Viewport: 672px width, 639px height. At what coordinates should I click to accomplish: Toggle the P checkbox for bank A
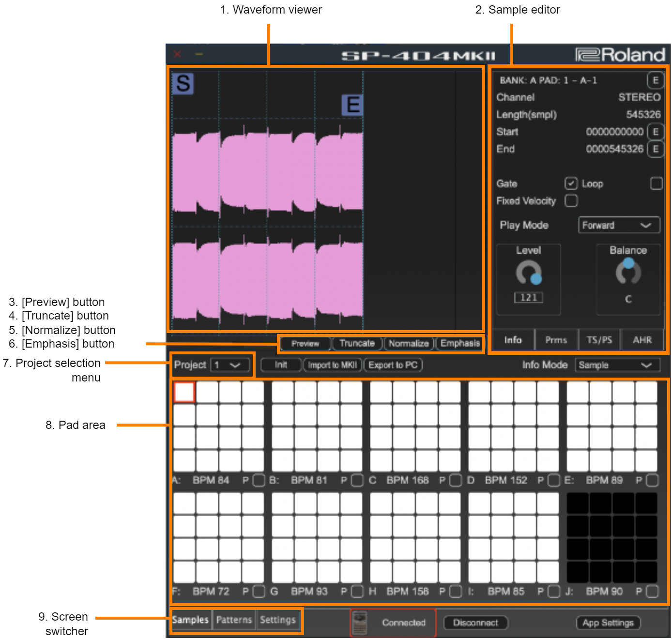coord(259,480)
